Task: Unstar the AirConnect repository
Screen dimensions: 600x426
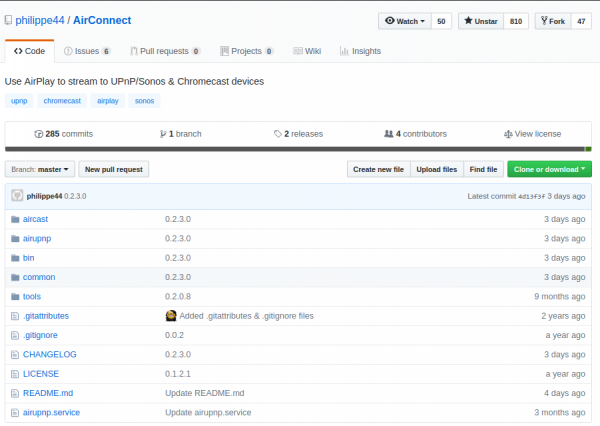Action: 481,21
